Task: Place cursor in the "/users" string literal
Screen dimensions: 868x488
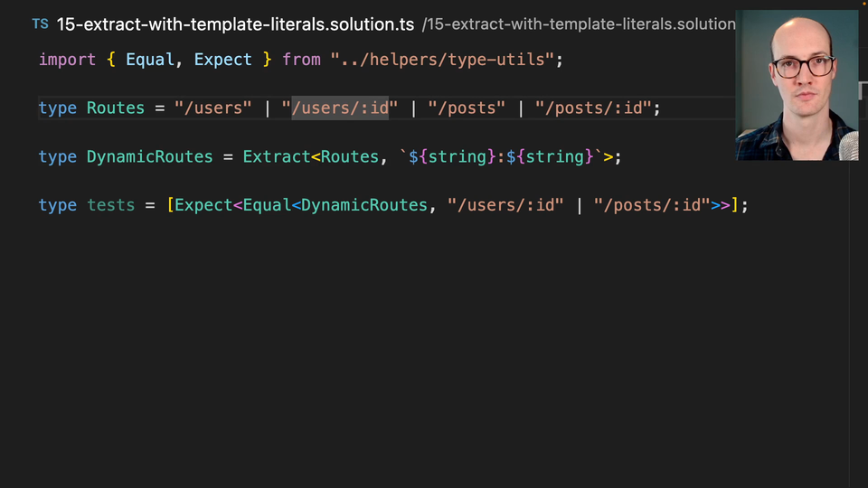Action: pyautogui.click(x=213, y=108)
